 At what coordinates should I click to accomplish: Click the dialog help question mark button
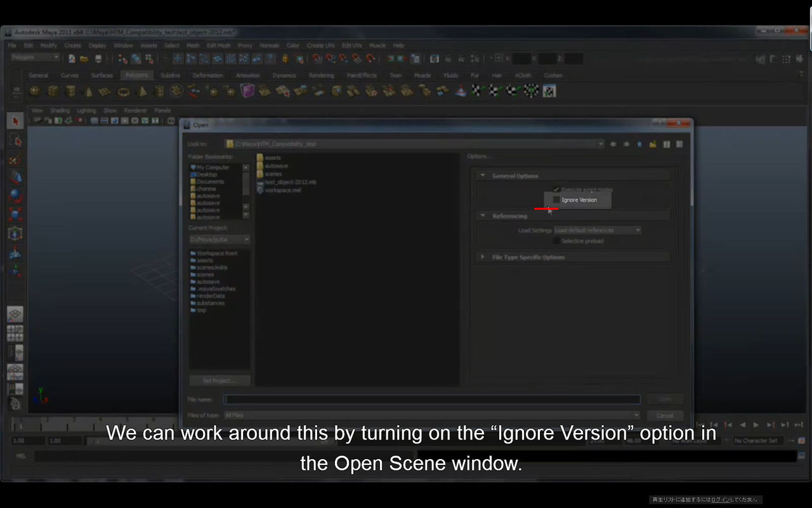click(x=660, y=123)
